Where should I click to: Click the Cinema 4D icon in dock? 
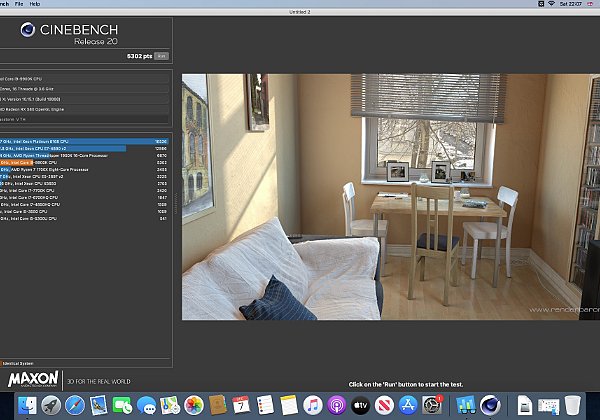491,404
